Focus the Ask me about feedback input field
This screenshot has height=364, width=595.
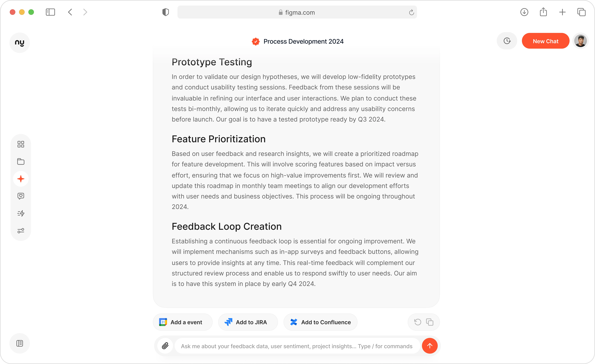point(297,346)
